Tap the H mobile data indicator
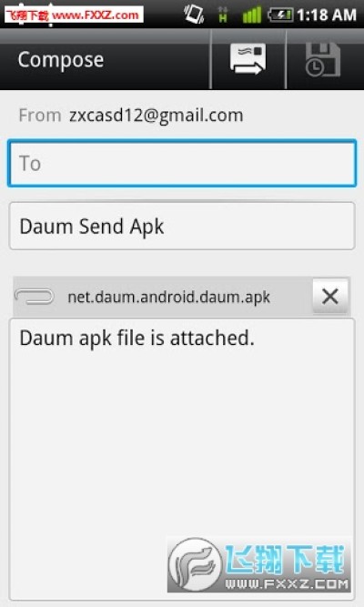This screenshot has width=364, height=607. pyautogui.click(x=223, y=15)
